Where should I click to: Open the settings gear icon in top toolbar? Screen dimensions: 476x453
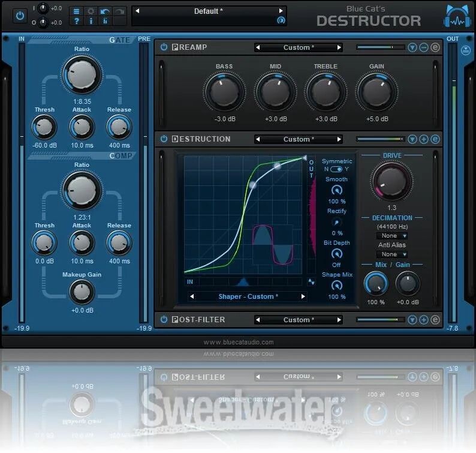[x=91, y=11]
